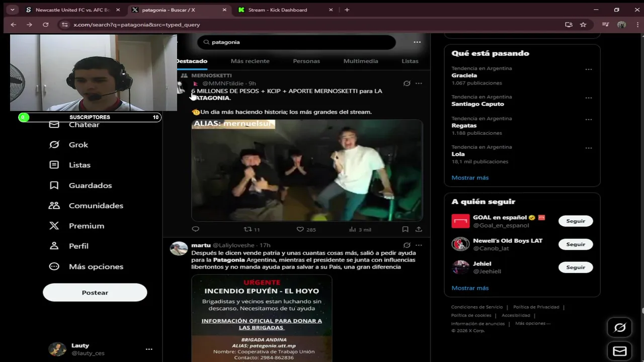Open options for Graciela trend
Image resolution: width=644 pixels, height=362 pixels.
pyautogui.click(x=589, y=69)
